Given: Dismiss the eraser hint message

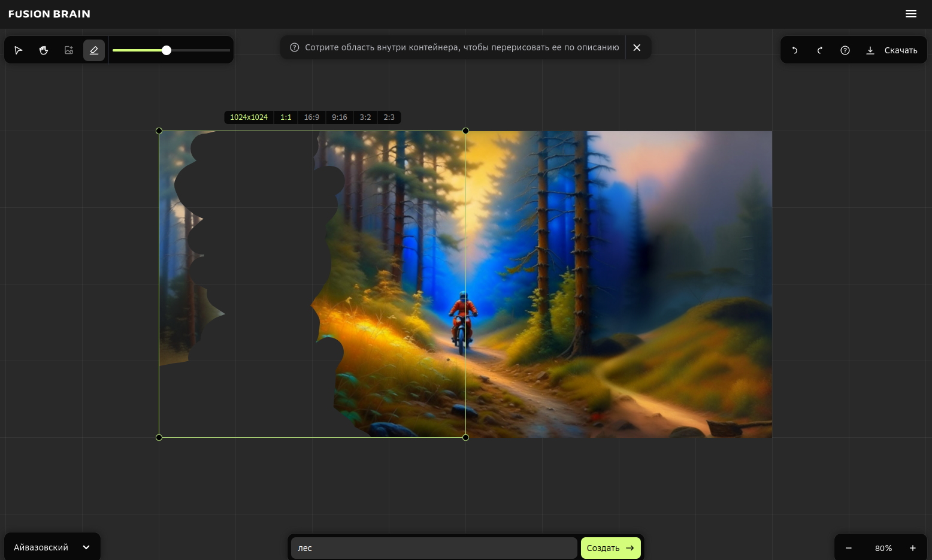Looking at the screenshot, I should coord(637,47).
